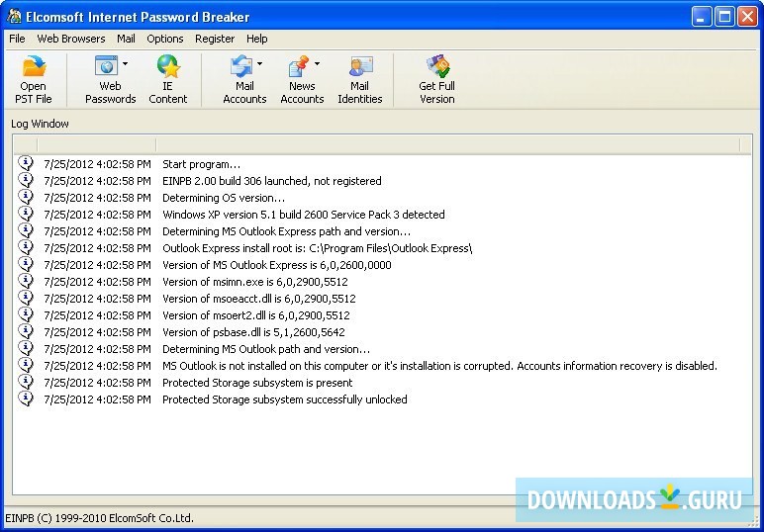Expand the Mail Accounts dropdown arrow
Screen dimensions: 764x532
pos(259,63)
